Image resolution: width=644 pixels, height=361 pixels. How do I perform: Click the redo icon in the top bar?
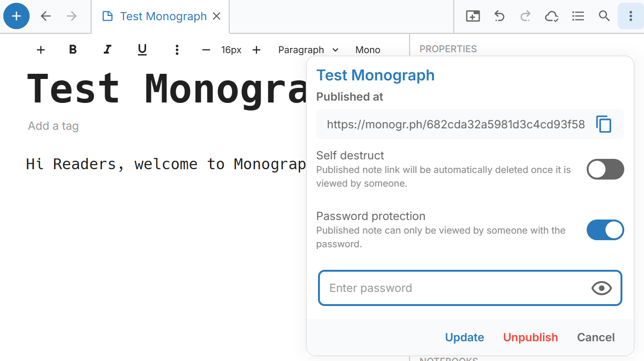click(x=525, y=16)
